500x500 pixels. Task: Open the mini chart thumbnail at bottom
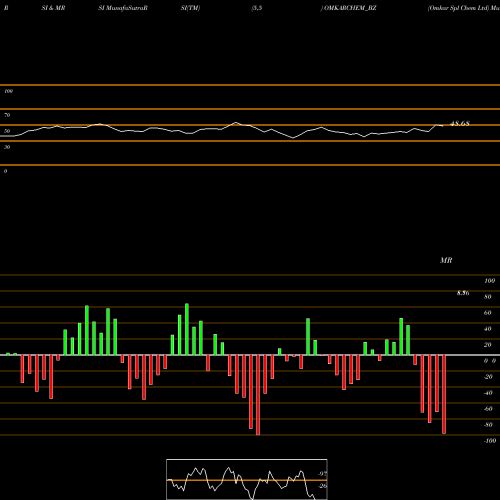pos(247,479)
